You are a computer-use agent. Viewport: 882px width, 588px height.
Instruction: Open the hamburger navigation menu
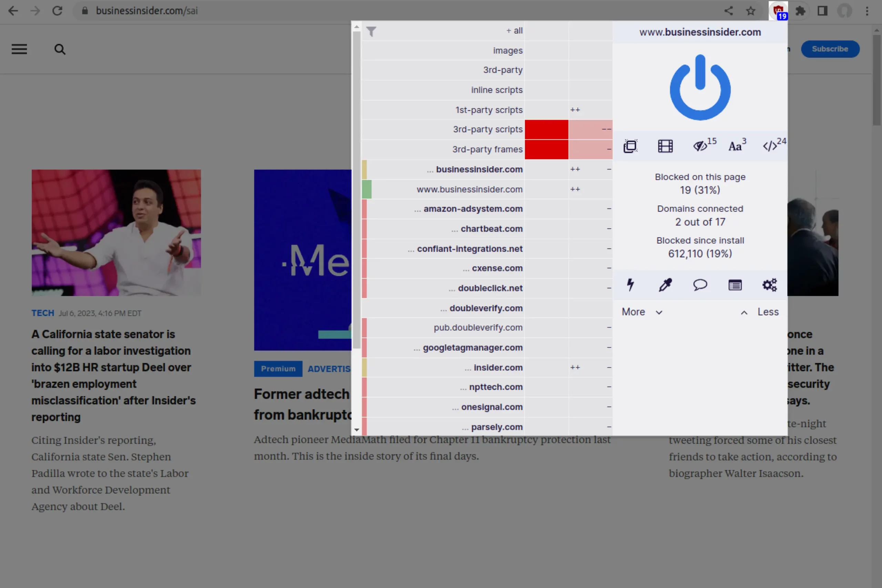(x=19, y=49)
